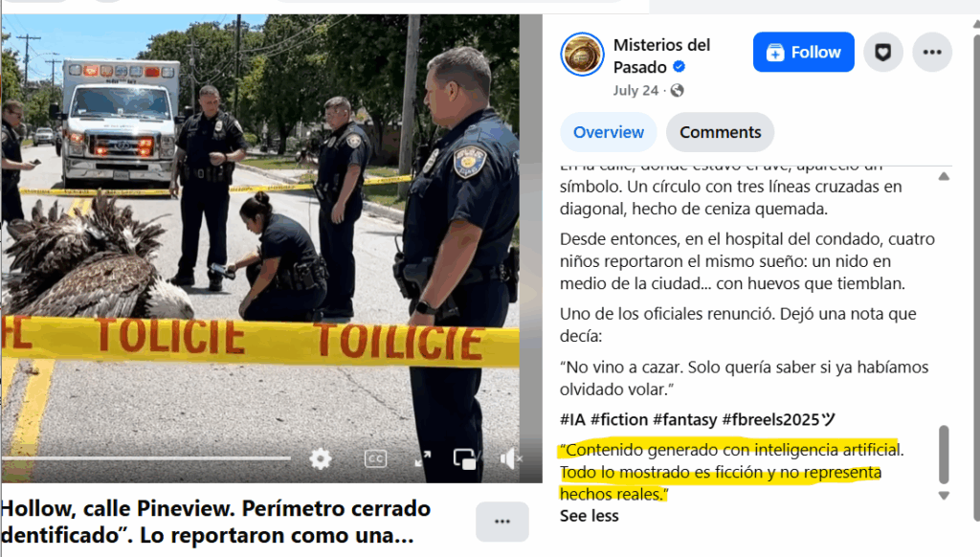This screenshot has height=557, width=980.
Task: Switch to the Comments tab
Action: (x=720, y=132)
